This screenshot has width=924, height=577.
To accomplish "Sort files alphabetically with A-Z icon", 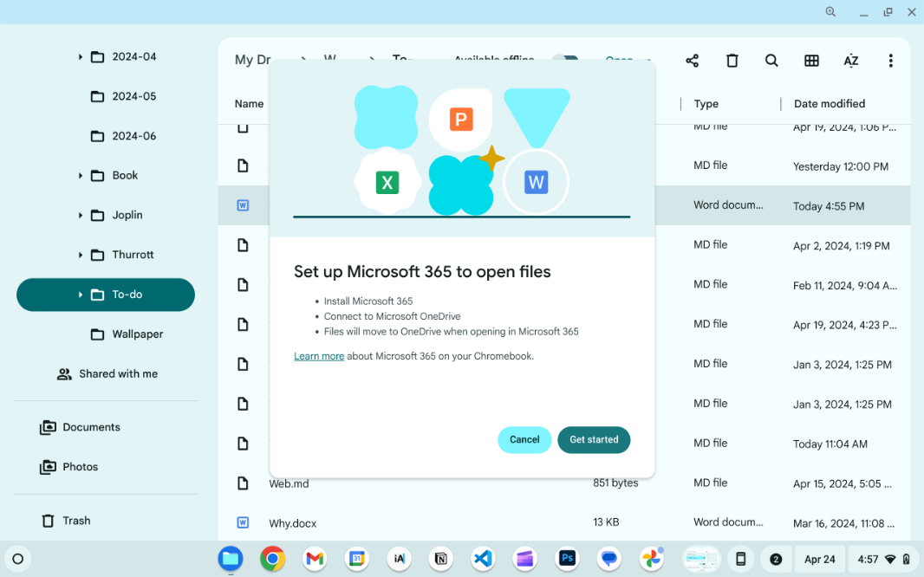I will [850, 61].
